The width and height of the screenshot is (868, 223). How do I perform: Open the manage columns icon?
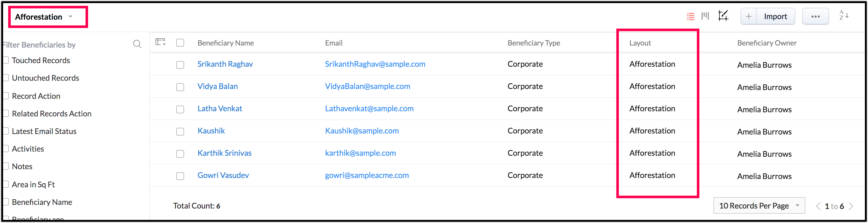pos(160,42)
